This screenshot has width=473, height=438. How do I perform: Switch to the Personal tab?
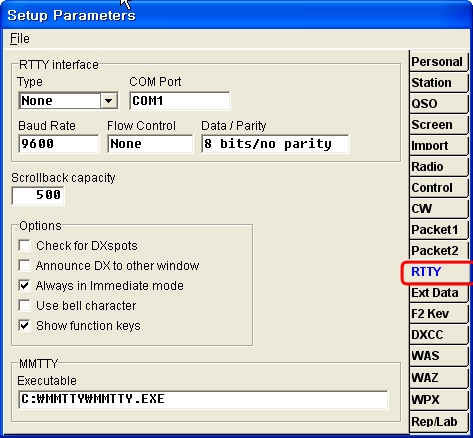[x=438, y=62]
